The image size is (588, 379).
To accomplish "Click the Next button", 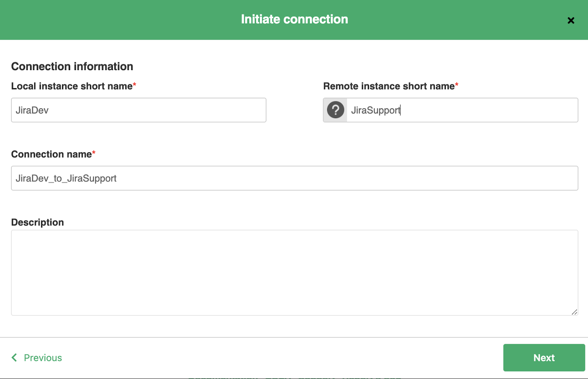I will (x=544, y=358).
